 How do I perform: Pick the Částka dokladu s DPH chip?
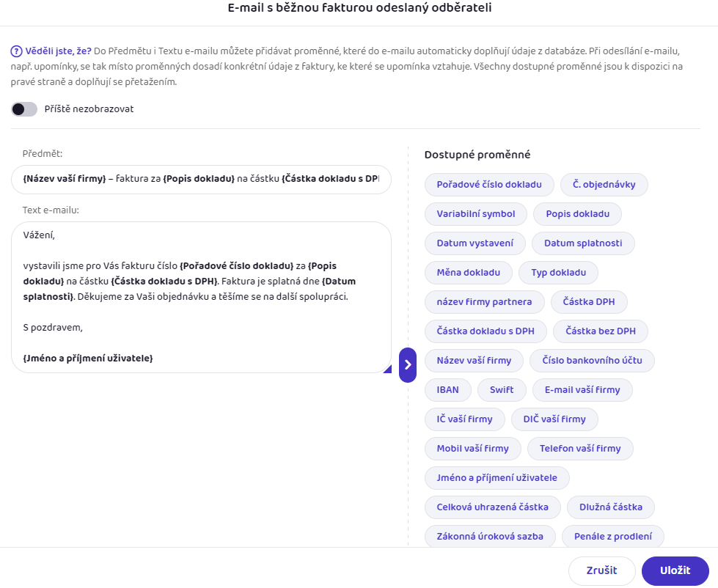coord(486,331)
